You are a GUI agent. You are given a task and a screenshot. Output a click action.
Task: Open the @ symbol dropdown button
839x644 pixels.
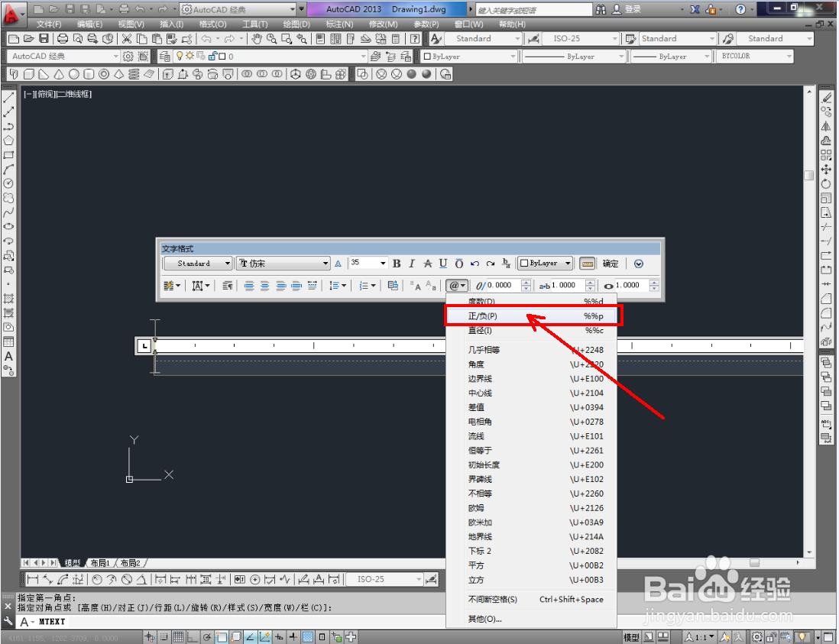[x=456, y=286]
